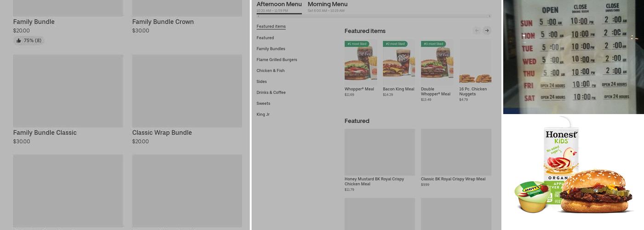The width and height of the screenshot is (644, 230).
Task: Open the store hours sign photo
Action: (x=574, y=57)
